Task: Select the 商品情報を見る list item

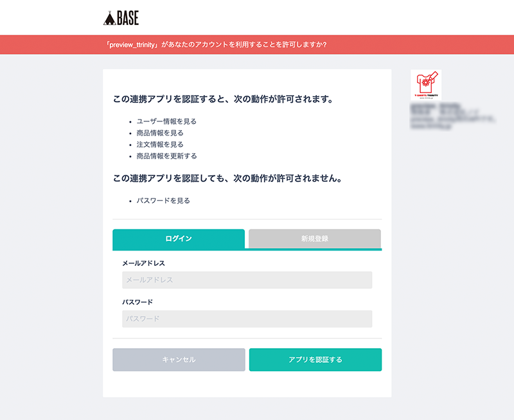Action: point(160,133)
